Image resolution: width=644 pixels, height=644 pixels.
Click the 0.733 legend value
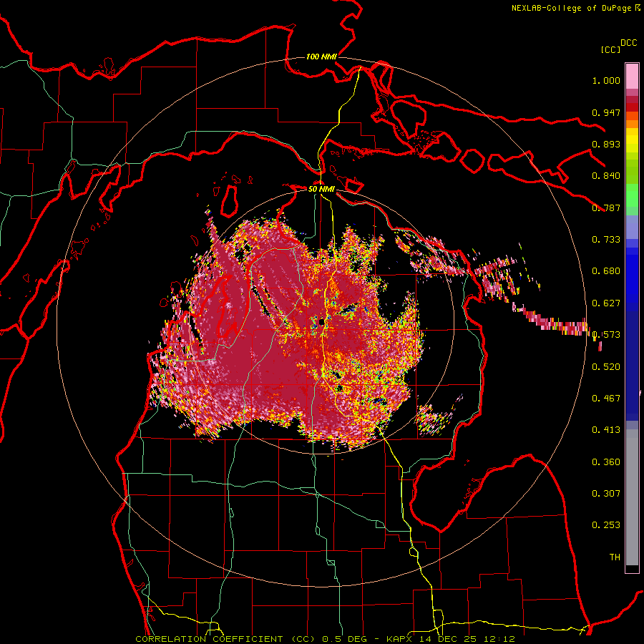click(x=606, y=240)
